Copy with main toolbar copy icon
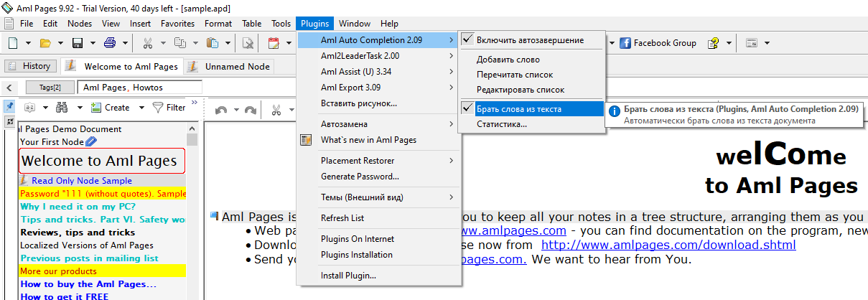The width and height of the screenshot is (868, 300). [x=180, y=43]
